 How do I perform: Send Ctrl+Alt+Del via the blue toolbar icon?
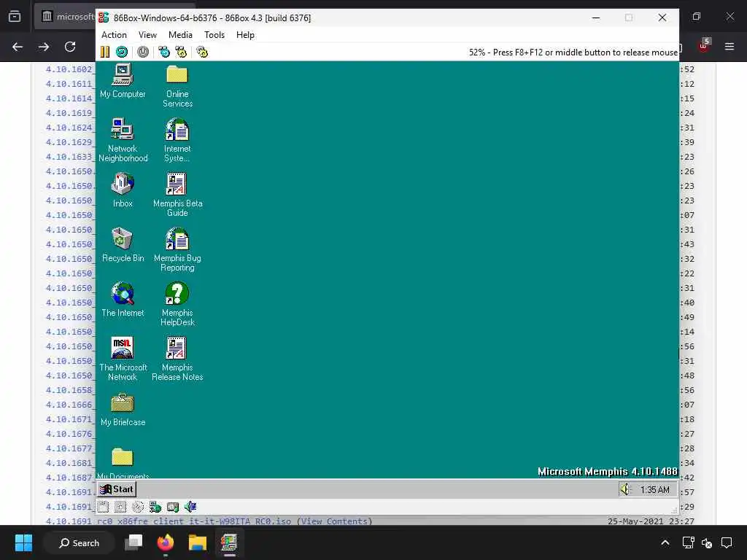point(164,52)
